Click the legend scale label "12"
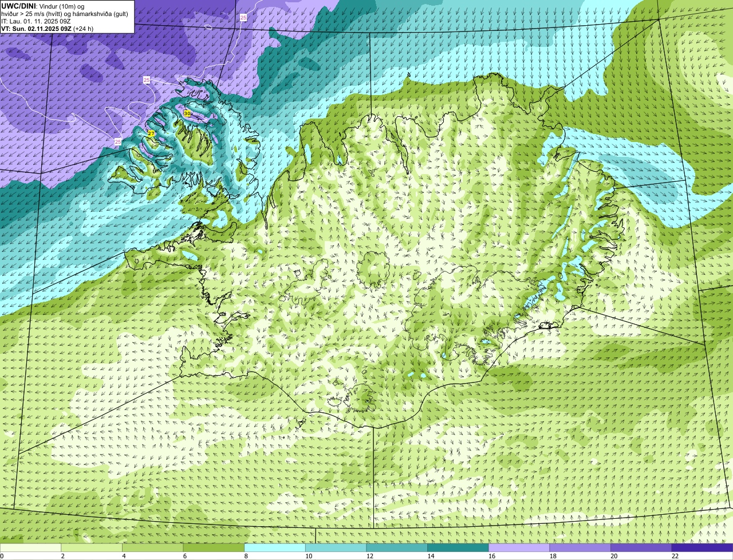The width and height of the screenshot is (733, 560). click(x=370, y=556)
